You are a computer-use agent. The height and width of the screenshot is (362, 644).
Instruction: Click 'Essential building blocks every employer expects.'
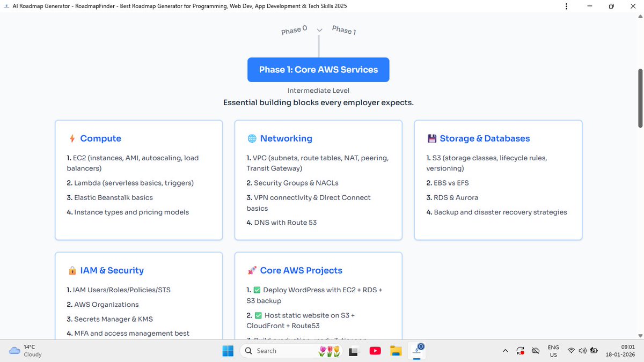tap(318, 102)
